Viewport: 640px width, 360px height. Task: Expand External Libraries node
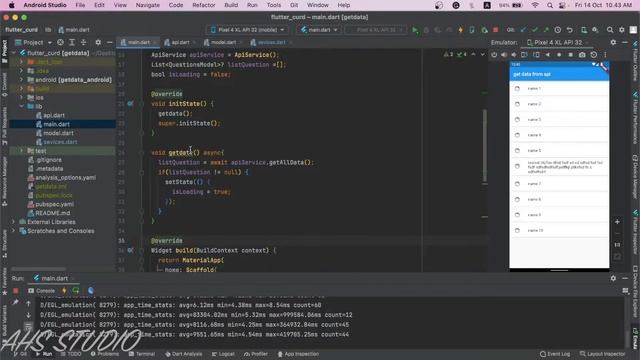pyautogui.click(x=13, y=222)
